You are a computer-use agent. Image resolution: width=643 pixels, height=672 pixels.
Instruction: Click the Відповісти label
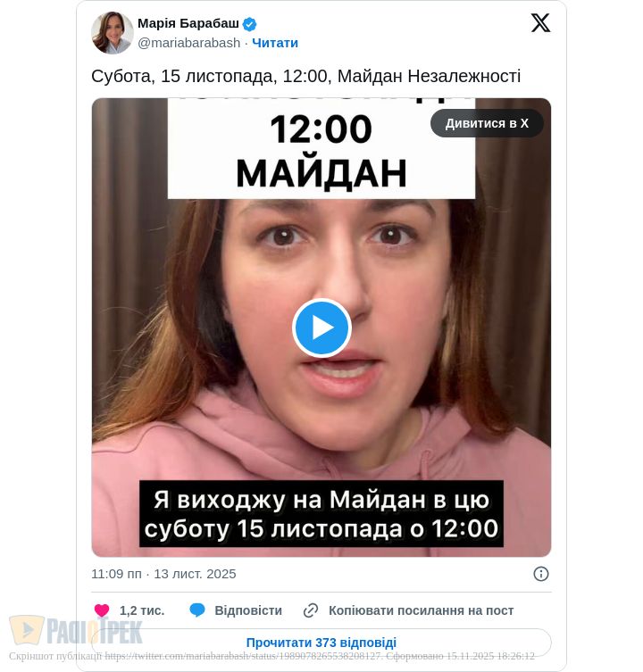(x=248, y=610)
